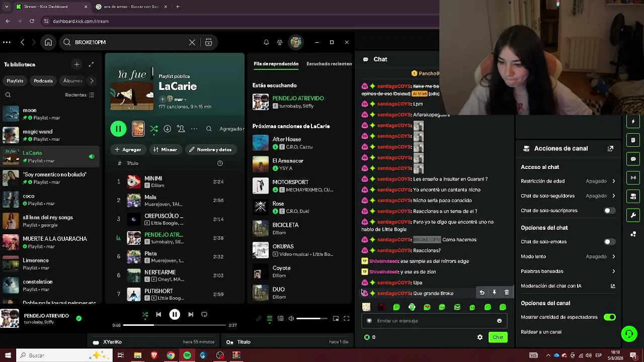The width and height of the screenshot is (644, 362).
Task: Expand Restricción de edad setting
Action: [x=568, y=181]
